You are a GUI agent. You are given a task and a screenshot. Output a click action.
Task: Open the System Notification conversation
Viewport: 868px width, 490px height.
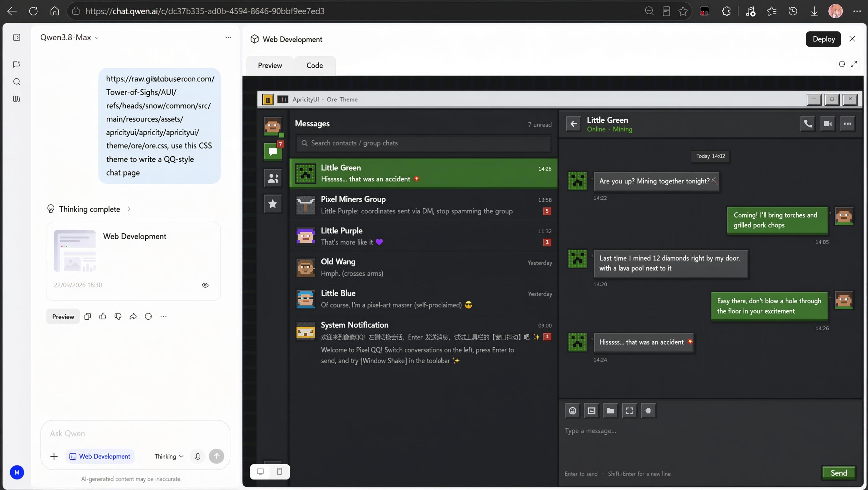(423, 342)
